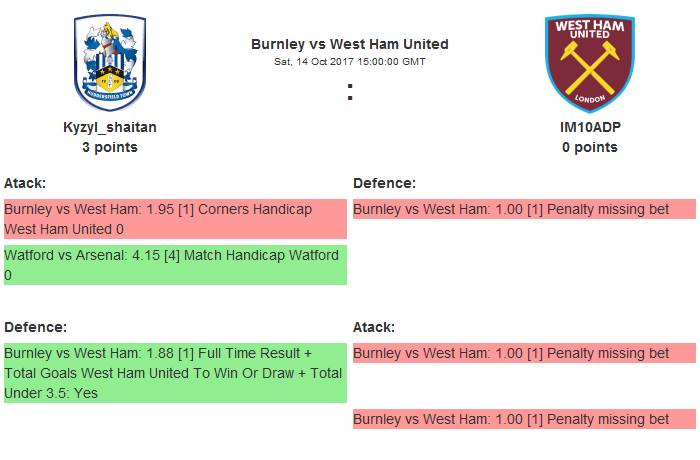Select the last Penalty missing bet row
Viewport: 700px width, 460px height.
pos(511,419)
